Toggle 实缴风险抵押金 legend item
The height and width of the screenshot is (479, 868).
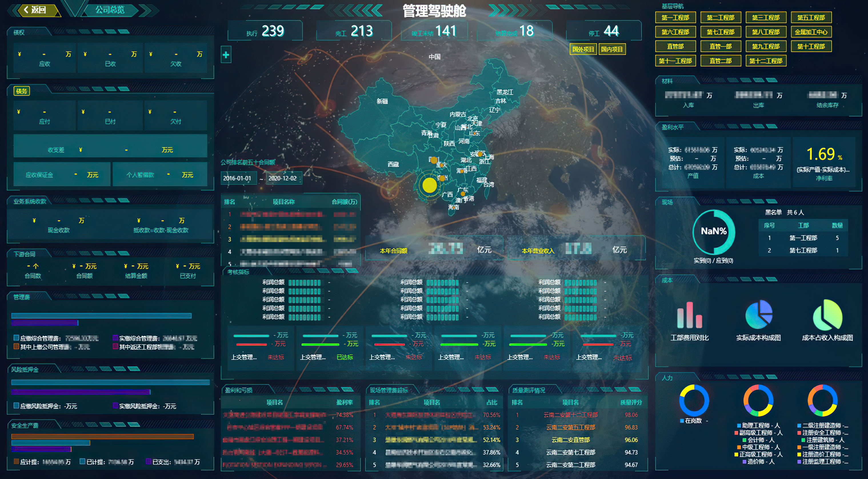144,406
